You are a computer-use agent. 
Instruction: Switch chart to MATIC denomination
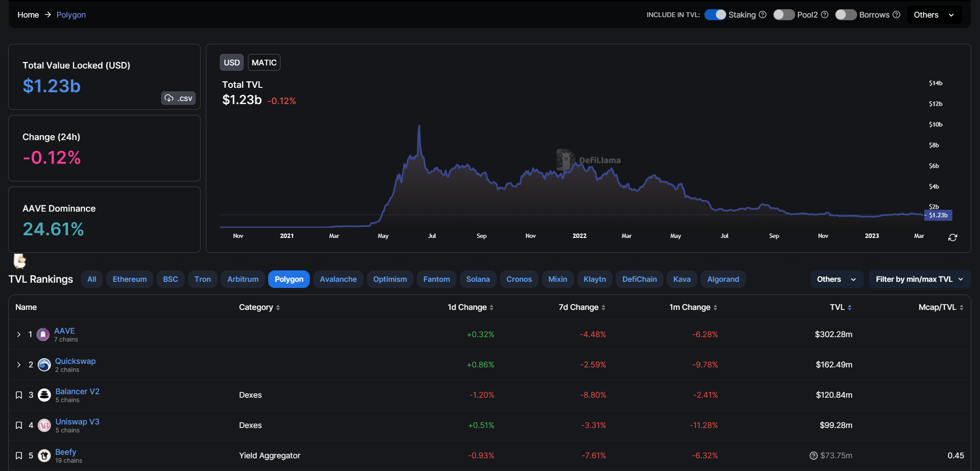(264, 62)
